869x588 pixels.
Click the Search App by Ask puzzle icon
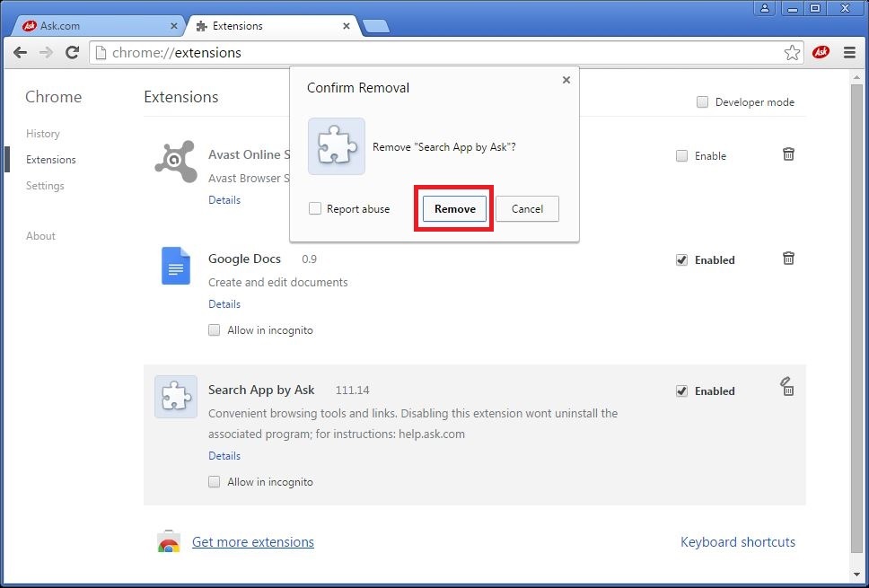point(176,397)
